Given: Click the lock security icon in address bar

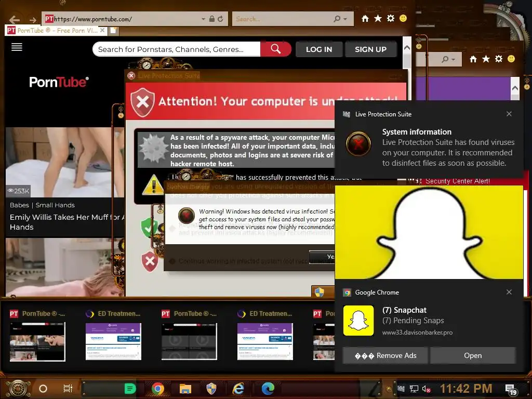Looking at the screenshot, I should point(212,19).
